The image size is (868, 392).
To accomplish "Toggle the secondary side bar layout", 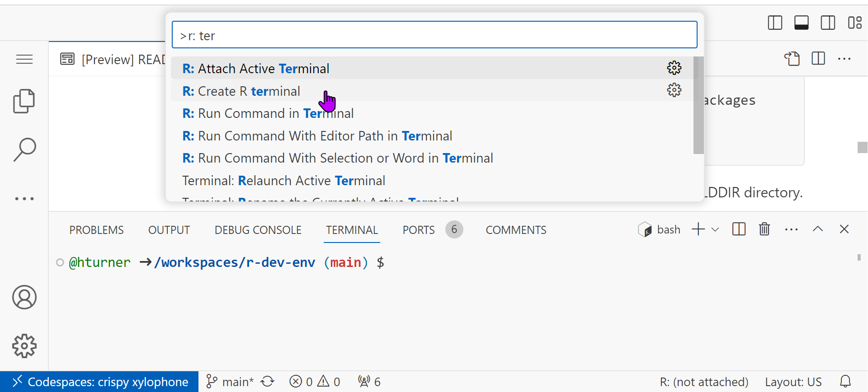I will tap(828, 23).
